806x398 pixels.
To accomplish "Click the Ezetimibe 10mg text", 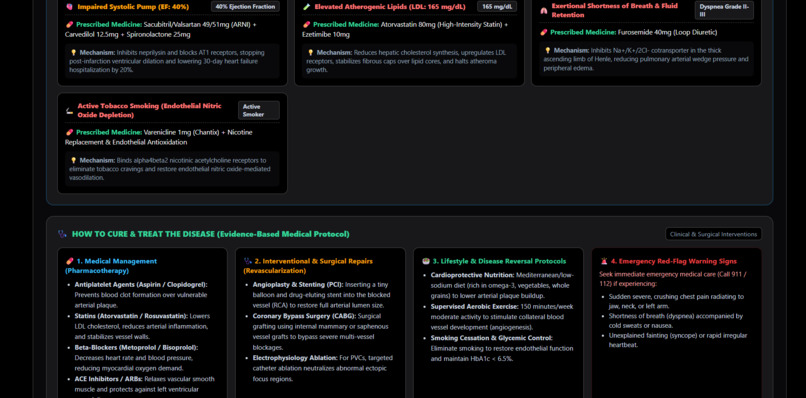I will pyautogui.click(x=326, y=34).
